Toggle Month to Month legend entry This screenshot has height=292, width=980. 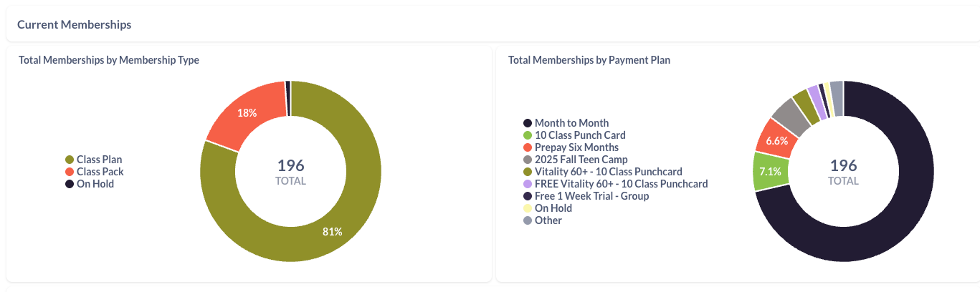point(571,123)
